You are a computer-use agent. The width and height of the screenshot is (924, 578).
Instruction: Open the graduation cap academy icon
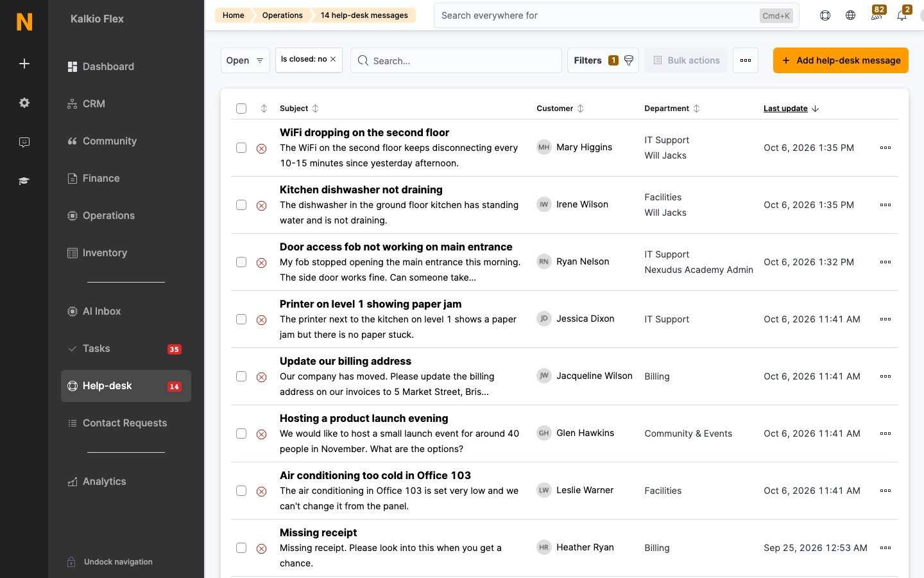[24, 181]
